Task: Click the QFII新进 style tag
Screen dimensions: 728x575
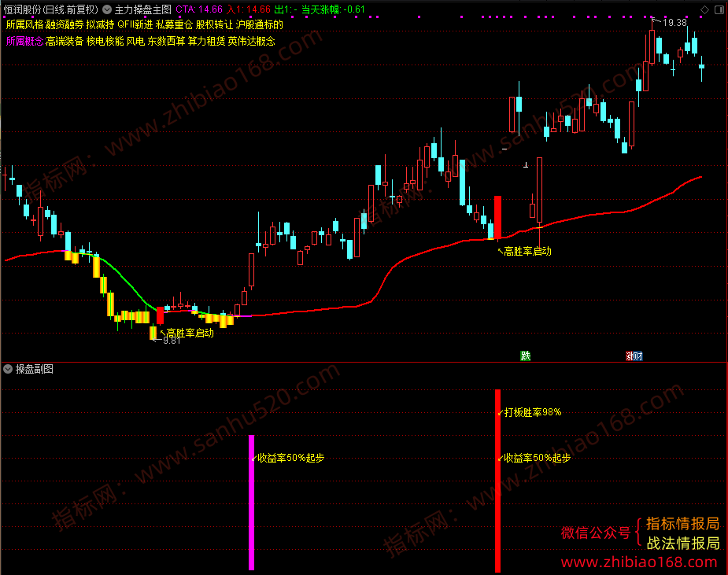Action: (135, 24)
